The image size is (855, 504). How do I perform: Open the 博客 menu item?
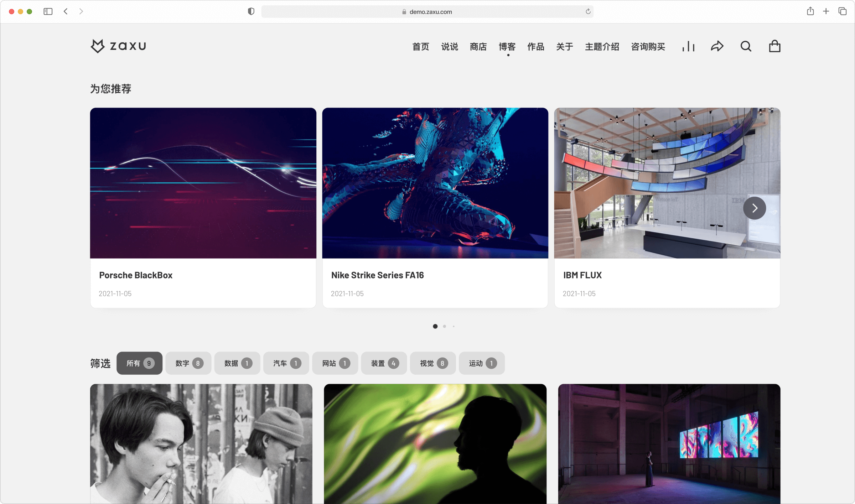pyautogui.click(x=507, y=47)
